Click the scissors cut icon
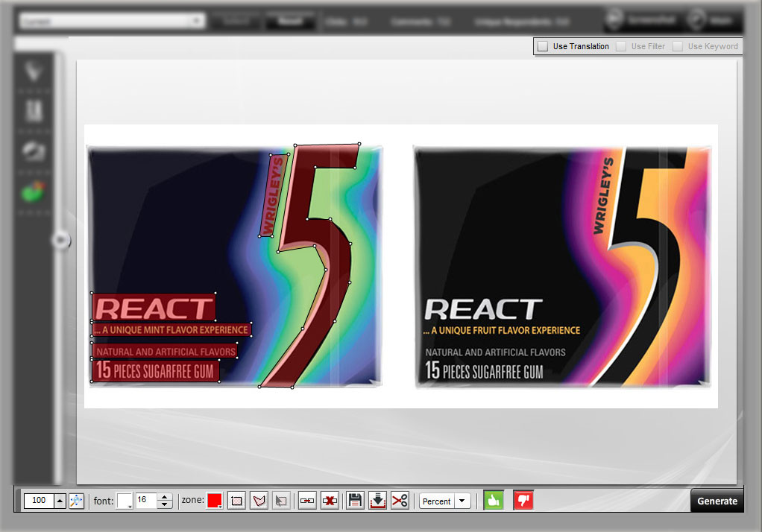The width and height of the screenshot is (762, 532). tap(400, 501)
